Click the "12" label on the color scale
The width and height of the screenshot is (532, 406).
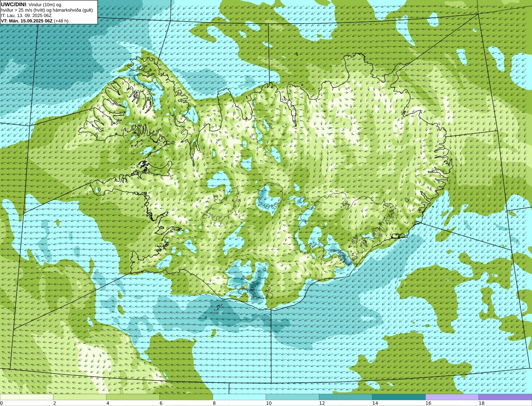(322, 403)
